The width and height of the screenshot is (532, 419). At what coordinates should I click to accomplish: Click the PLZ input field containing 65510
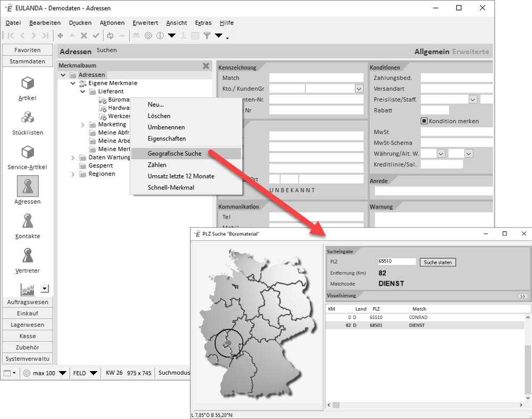tap(397, 261)
